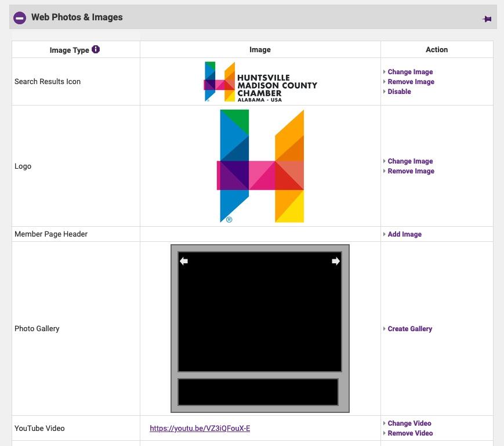Remove the YouTube video

pos(410,433)
